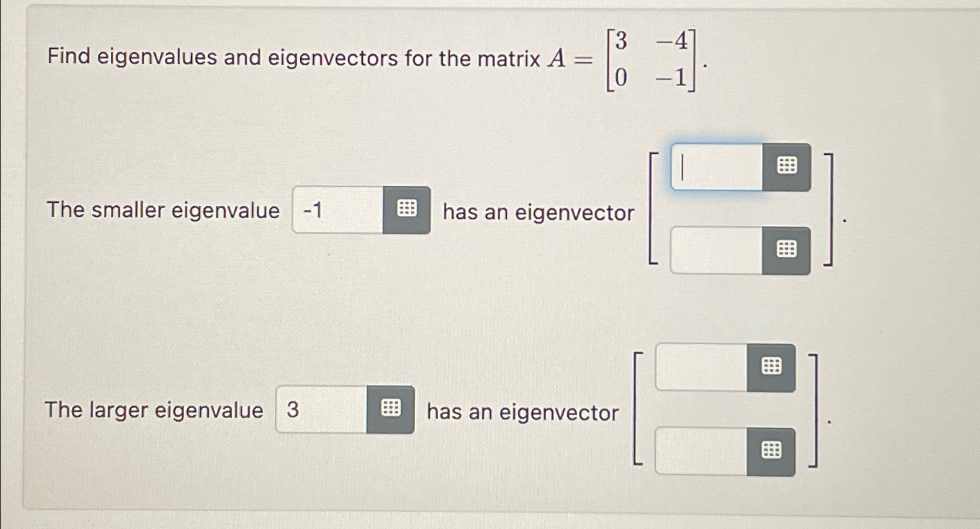
Task: Open the keypad for the larger eigenvalue field
Action: pos(392,408)
